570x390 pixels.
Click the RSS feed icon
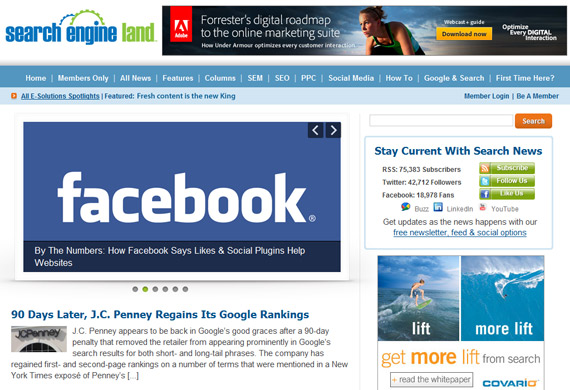484,168
